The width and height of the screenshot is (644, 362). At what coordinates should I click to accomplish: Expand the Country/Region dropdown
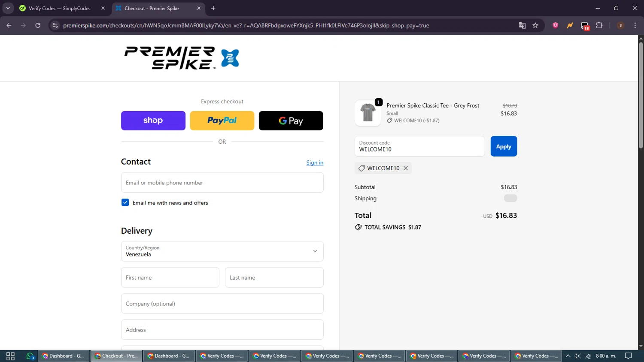[x=222, y=251]
